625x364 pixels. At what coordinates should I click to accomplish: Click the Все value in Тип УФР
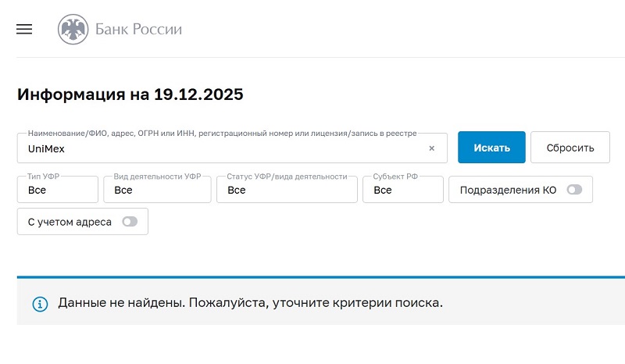37,191
